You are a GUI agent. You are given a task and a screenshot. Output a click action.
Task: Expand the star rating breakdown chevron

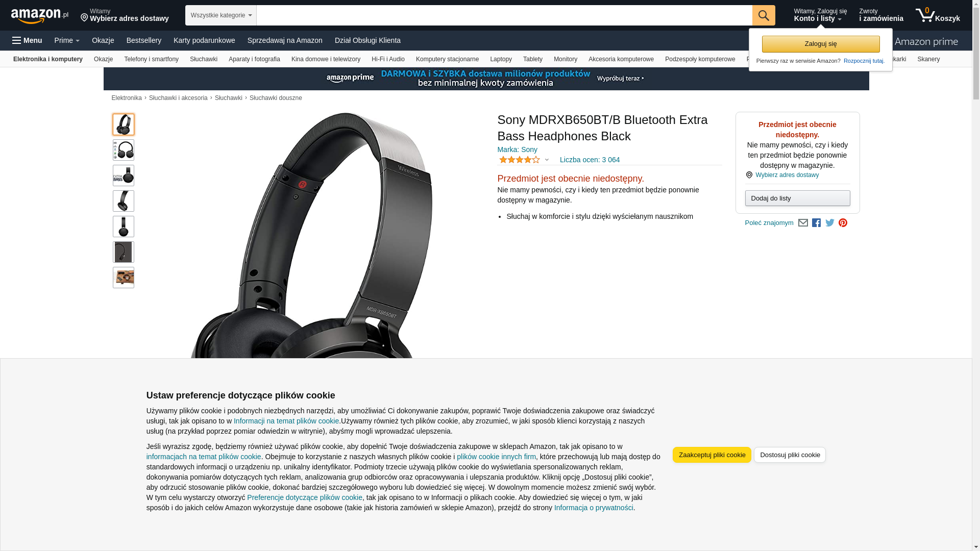(547, 160)
